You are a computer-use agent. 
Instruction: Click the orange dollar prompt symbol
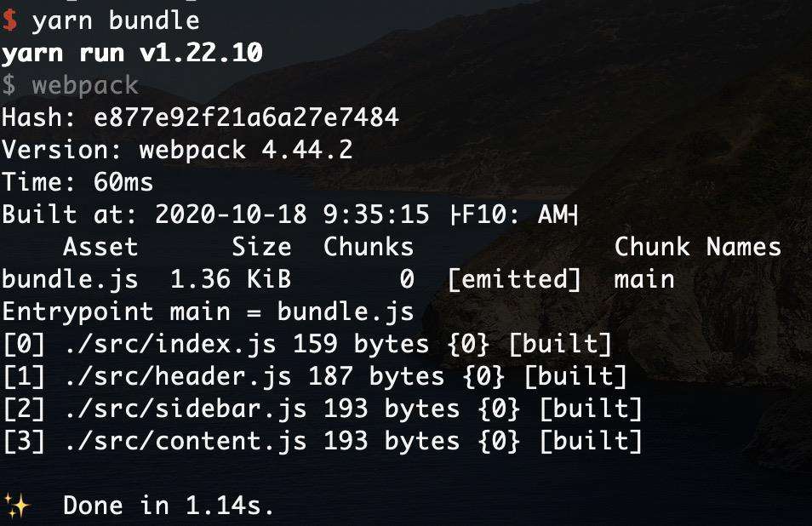9,20
